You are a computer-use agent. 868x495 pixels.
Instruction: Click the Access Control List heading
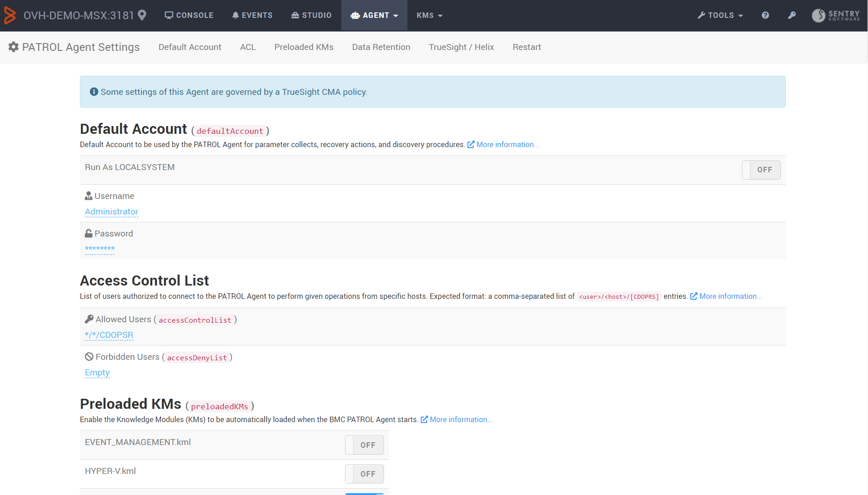[x=145, y=280]
